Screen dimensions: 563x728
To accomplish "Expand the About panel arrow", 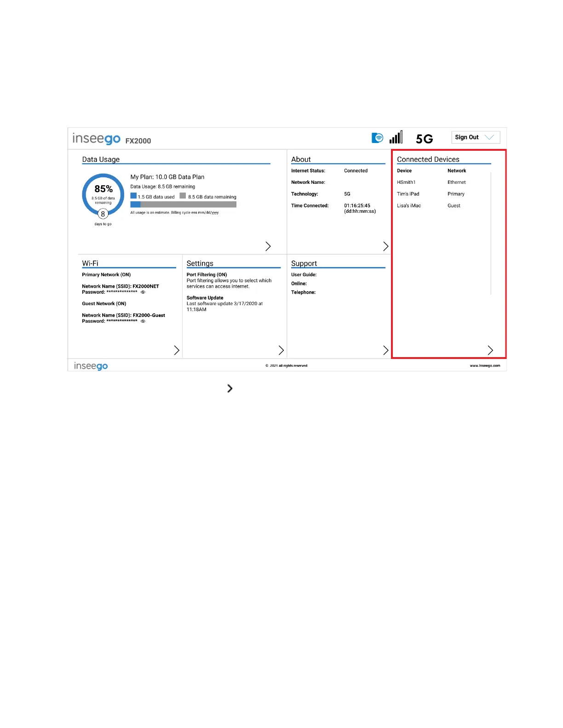I will (385, 246).
